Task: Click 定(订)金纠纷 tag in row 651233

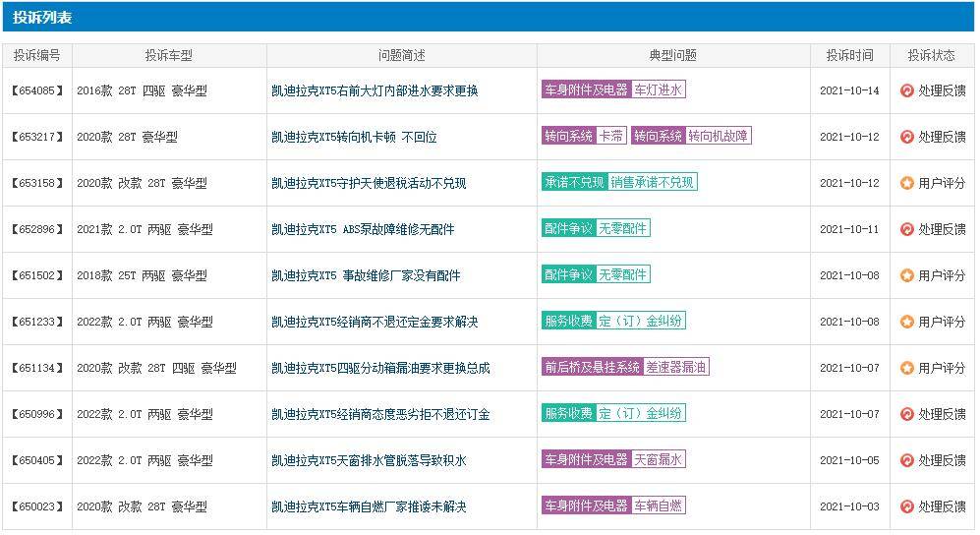Action: pyautogui.click(x=640, y=322)
